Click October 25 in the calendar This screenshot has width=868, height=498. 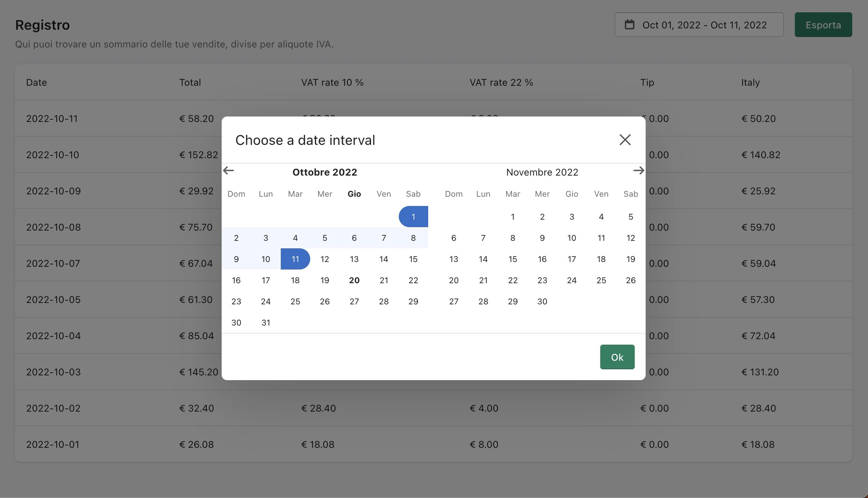coord(295,301)
